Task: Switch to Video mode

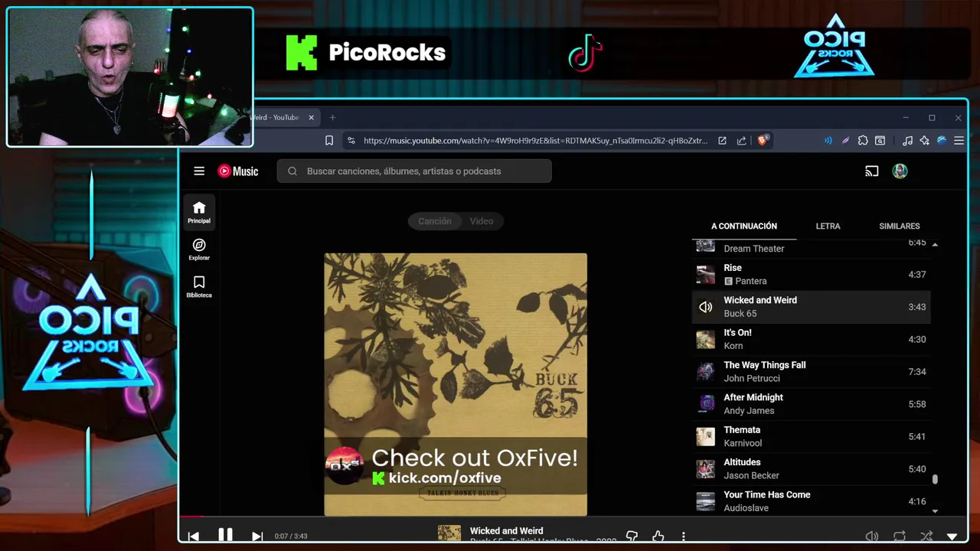Action: coord(482,221)
